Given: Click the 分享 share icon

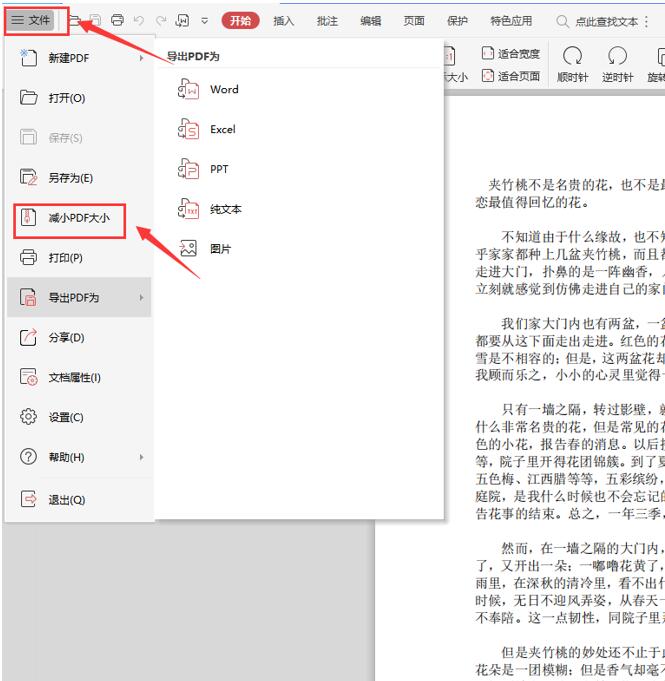Looking at the screenshot, I should point(28,337).
